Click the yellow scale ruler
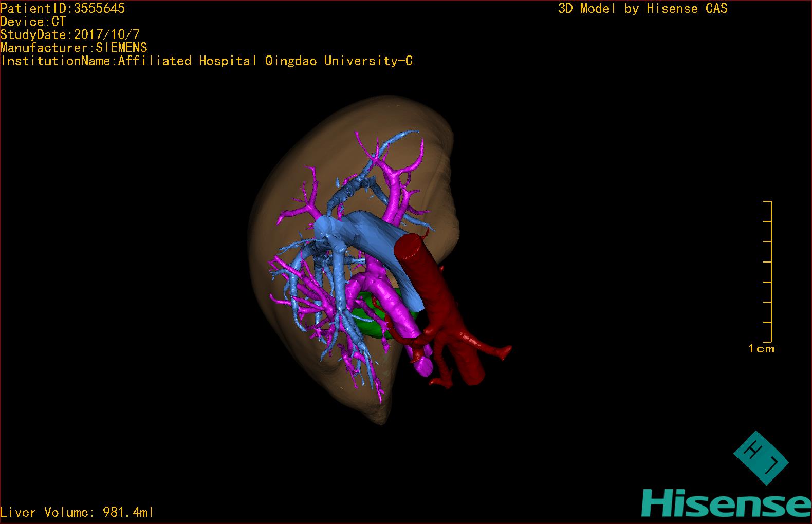This screenshot has height=524, width=812. [768, 271]
